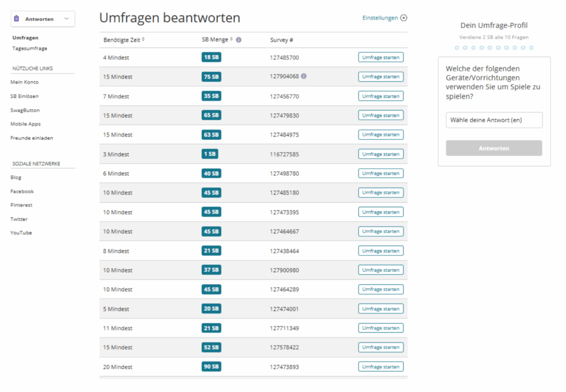The height and width of the screenshot is (392, 566).
Task: Click info icon beside survey 127904068
Action: pyautogui.click(x=303, y=76)
